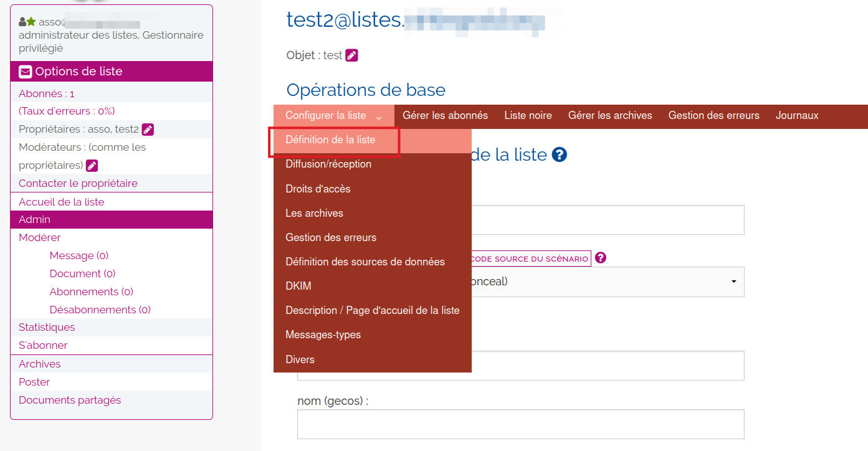Switch to Gérer les abonnés tab
This screenshot has height=451, width=868.
pos(445,116)
